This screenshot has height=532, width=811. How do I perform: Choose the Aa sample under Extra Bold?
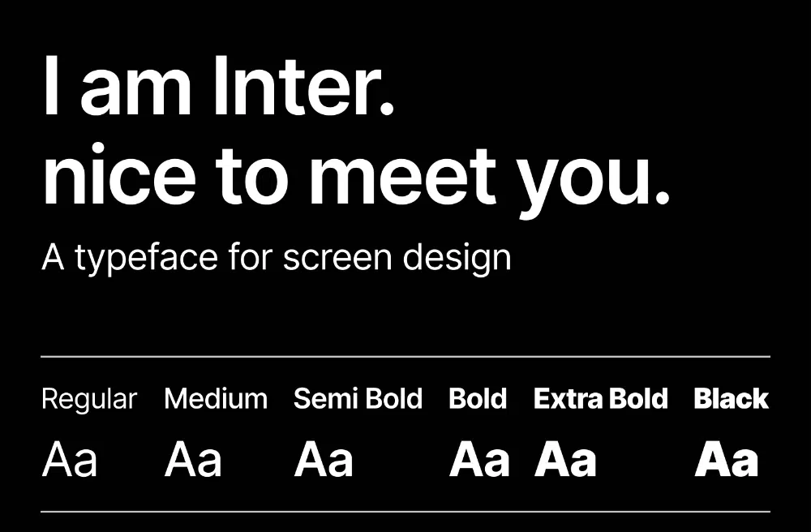pyautogui.click(x=565, y=460)
